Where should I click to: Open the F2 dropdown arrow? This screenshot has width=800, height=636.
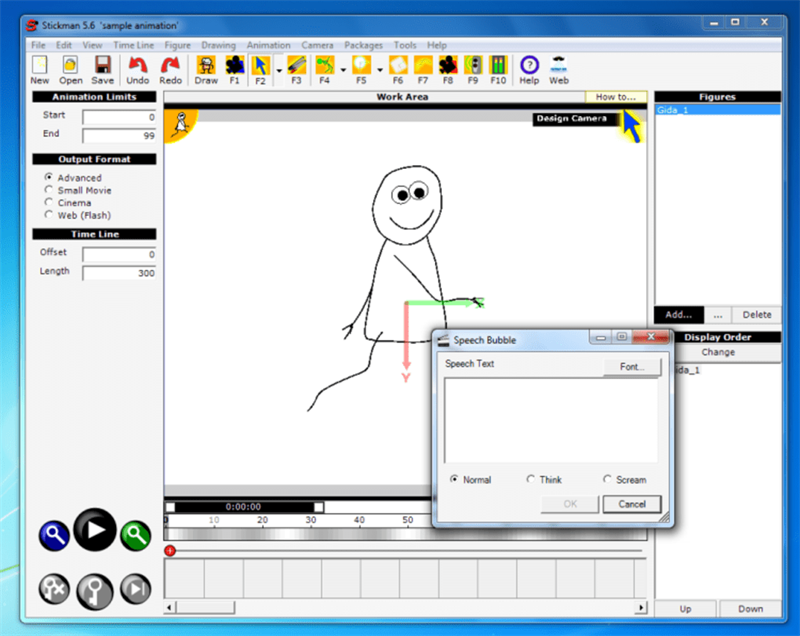[x=278, y=71]
